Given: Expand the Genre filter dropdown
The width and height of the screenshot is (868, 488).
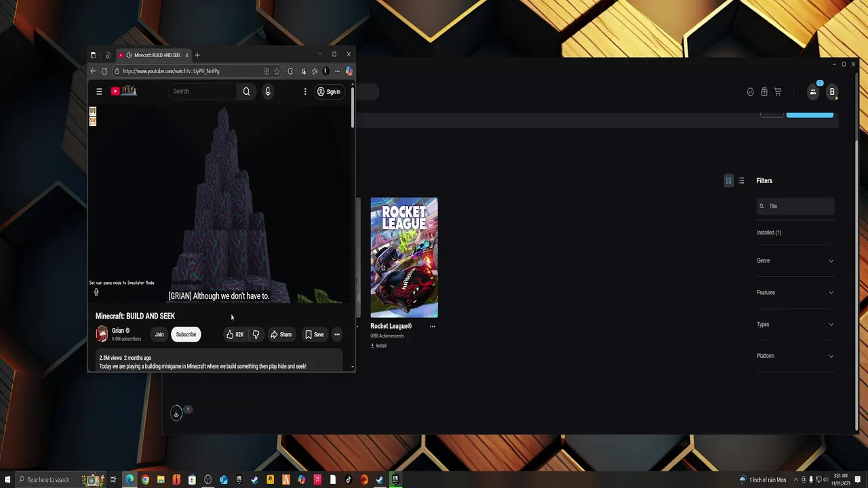Looking at the screenshot, I should point(795,261).
